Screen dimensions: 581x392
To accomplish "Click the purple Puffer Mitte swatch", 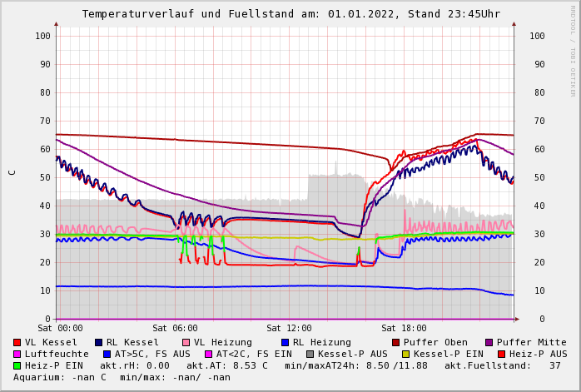I will tap(489, 342).
